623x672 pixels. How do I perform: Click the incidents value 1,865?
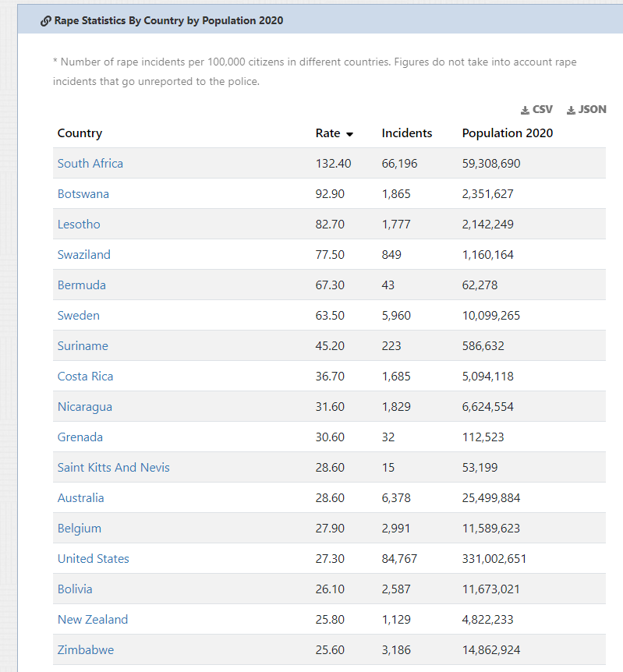coord(396,193)
